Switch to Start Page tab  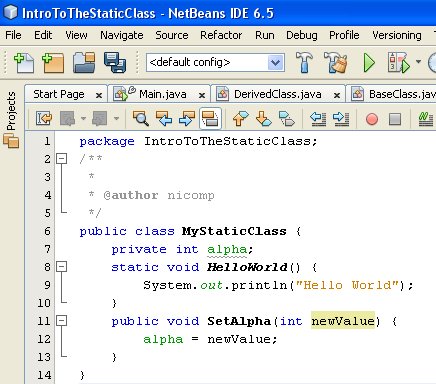click(59, 94)
